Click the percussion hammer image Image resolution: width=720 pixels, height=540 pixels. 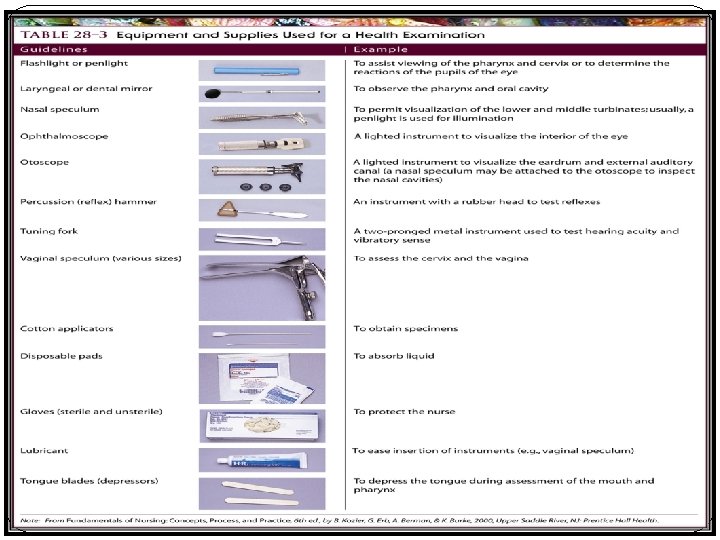262,210
